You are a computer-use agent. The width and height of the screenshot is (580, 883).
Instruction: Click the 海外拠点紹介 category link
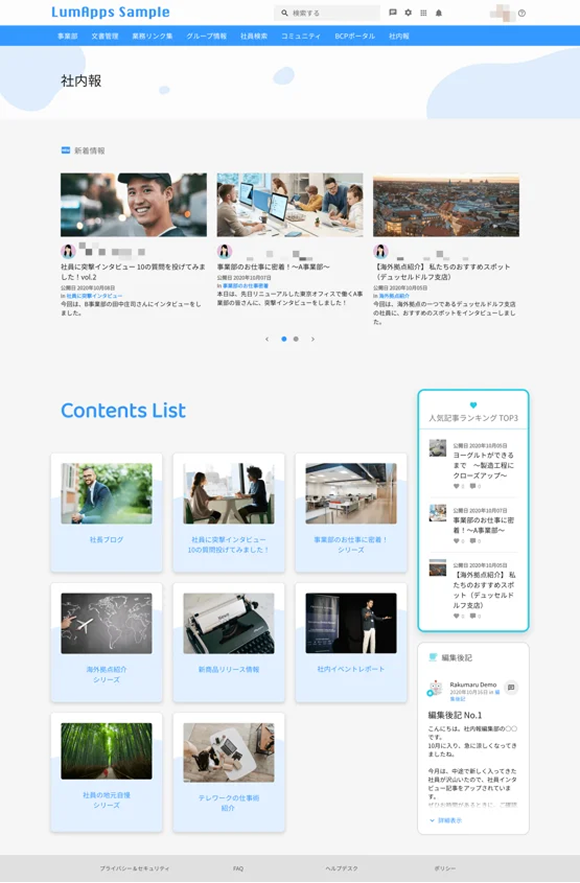tap(394, 296)
